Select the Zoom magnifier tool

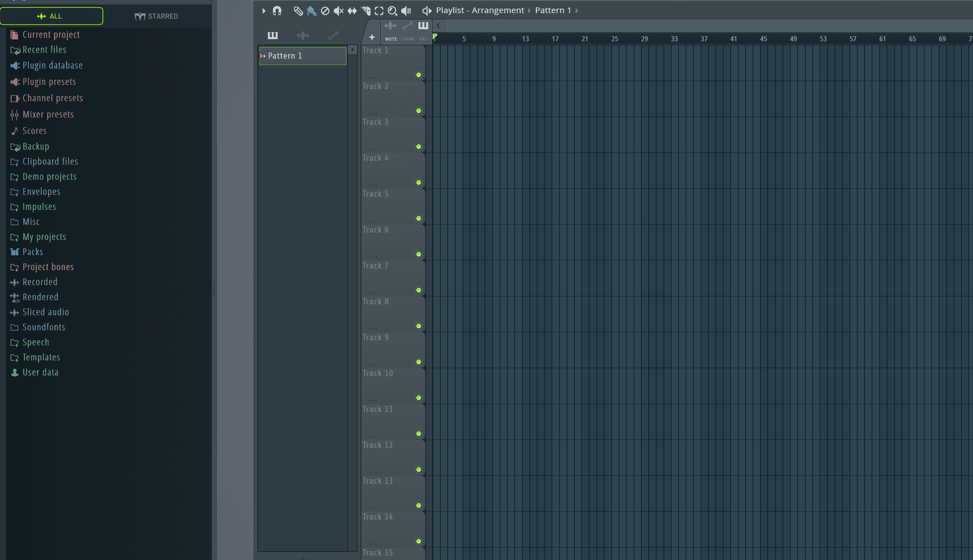pyautogui.click(x=392, y=11)
